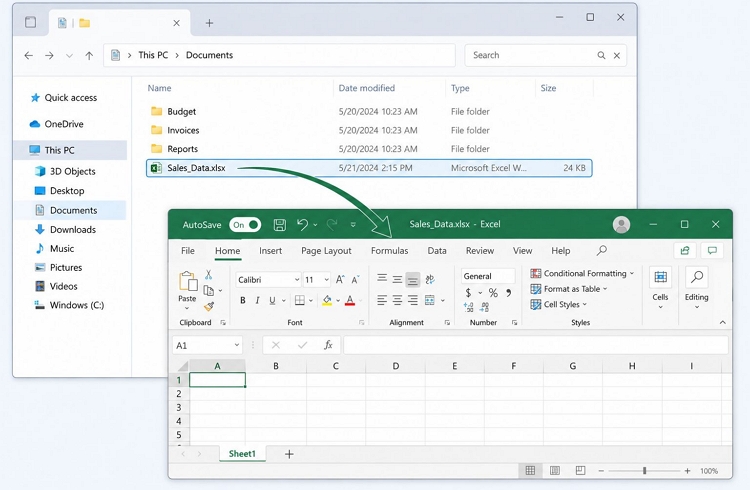
Task: Toggle Bold formatting
Action: [x=243, y=301]
